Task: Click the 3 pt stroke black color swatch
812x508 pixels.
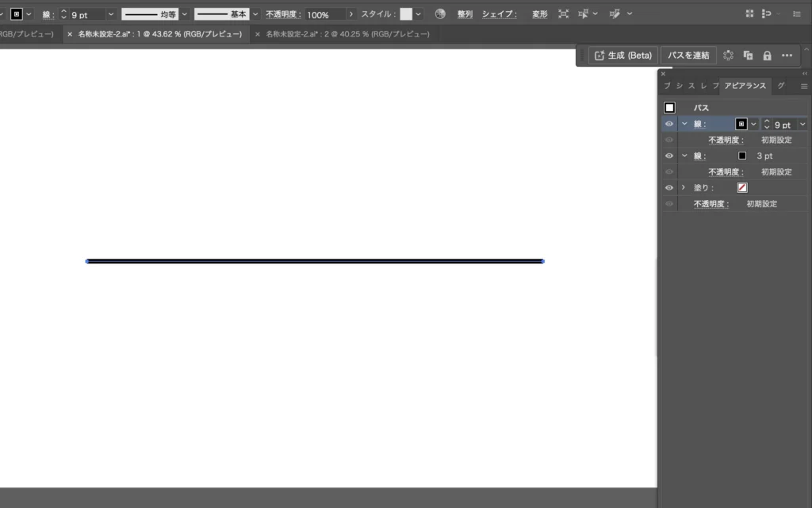Action: tap(742, 156)
